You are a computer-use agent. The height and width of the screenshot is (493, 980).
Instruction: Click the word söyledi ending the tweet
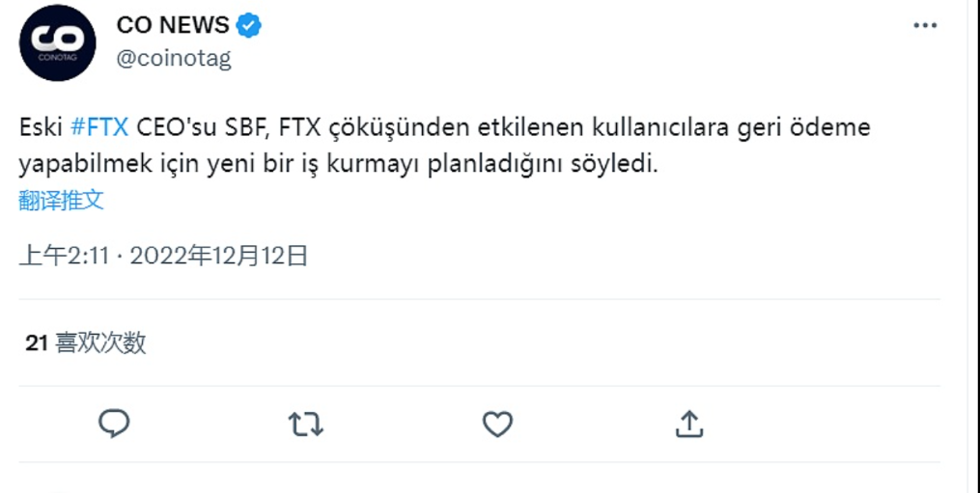pyautogui.click(x=619, y=164)
